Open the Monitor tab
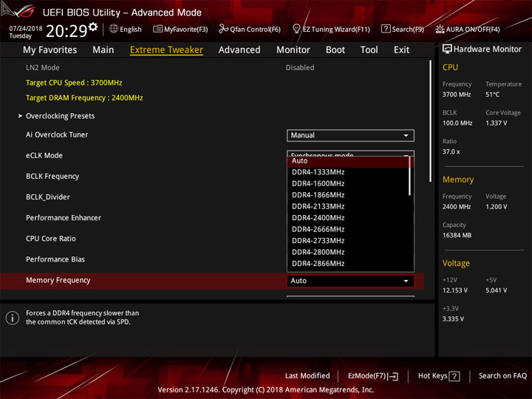Image resolution: width=532 pixels, height=399 pixels. [293, 50]
